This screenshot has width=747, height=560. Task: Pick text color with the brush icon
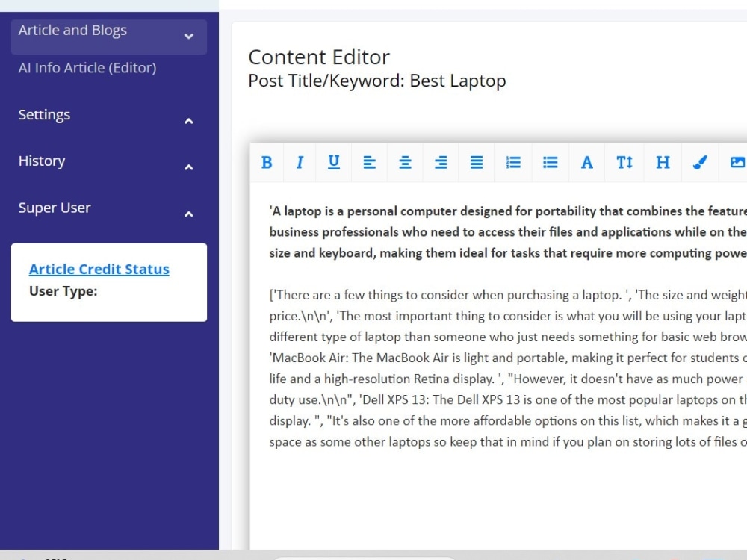[699, 162]
